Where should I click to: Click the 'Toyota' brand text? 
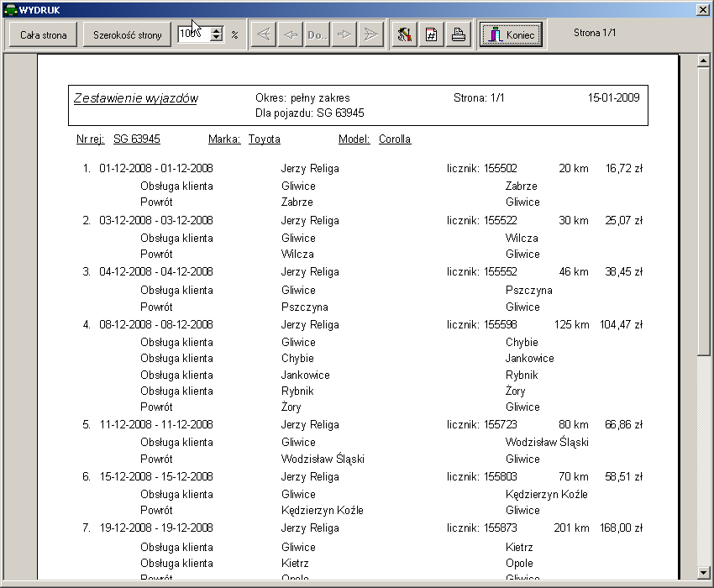[x=264, y=139]
